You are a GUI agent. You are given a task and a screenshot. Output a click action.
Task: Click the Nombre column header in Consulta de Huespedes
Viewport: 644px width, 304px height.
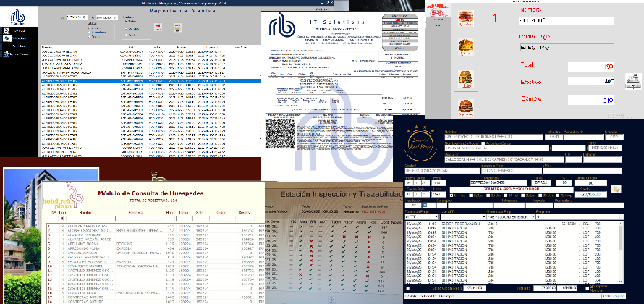[x=85, y=212]
